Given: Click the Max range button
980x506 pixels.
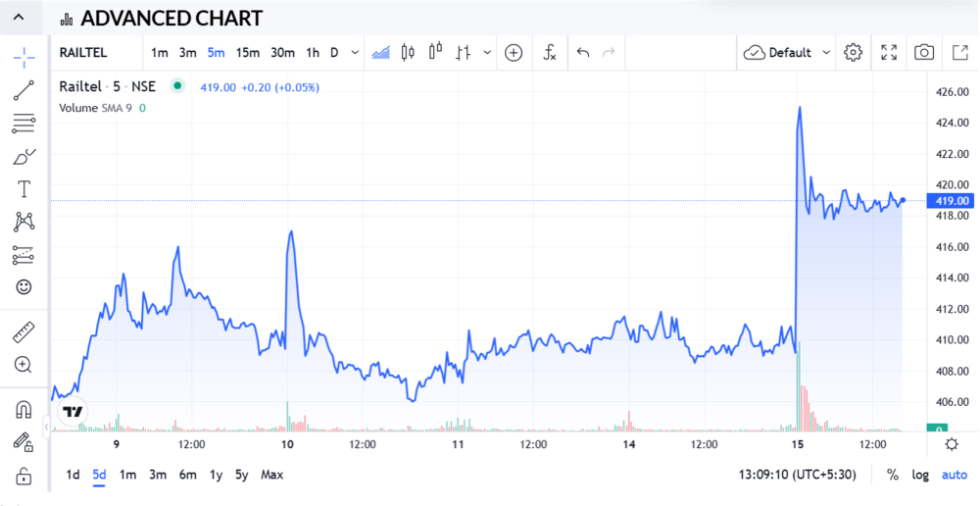Looking at the screenshot, I should pos(271,475).
